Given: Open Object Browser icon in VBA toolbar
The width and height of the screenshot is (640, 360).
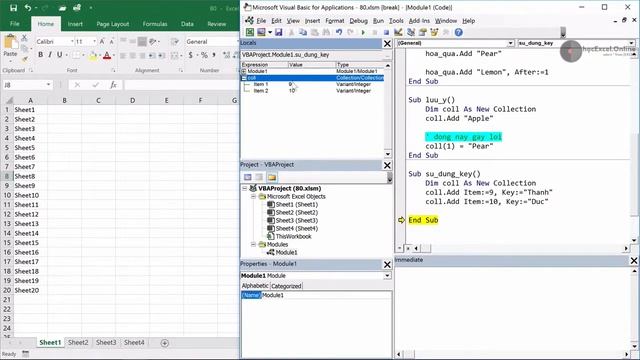Looking at the screenshot, I should (434, 32).
